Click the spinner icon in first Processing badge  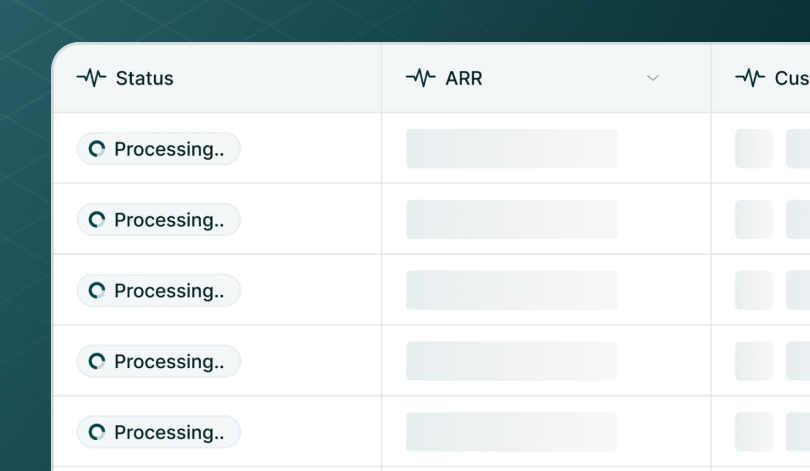coord(97,149)
